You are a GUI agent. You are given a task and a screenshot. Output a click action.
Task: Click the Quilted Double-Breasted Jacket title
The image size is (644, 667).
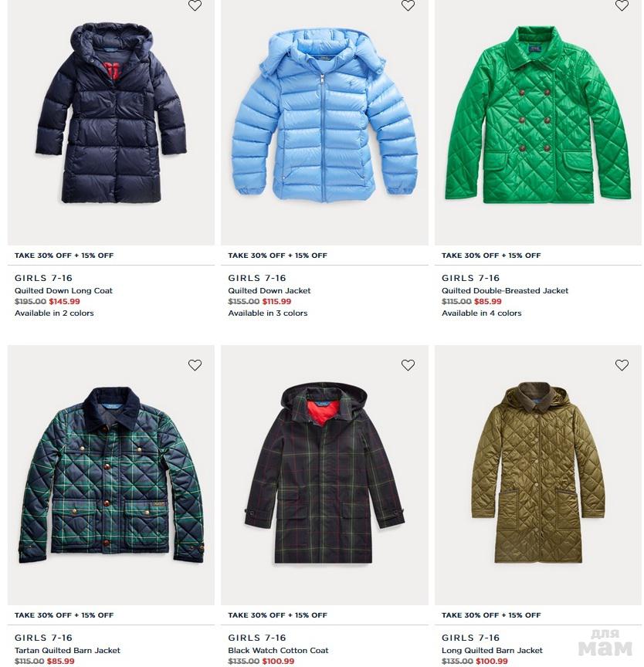[505, 290]
